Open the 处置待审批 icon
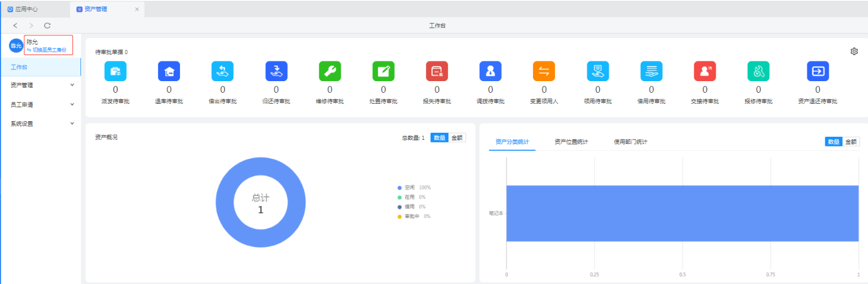This screenshot has width=868, height=284. click(383, 71)
